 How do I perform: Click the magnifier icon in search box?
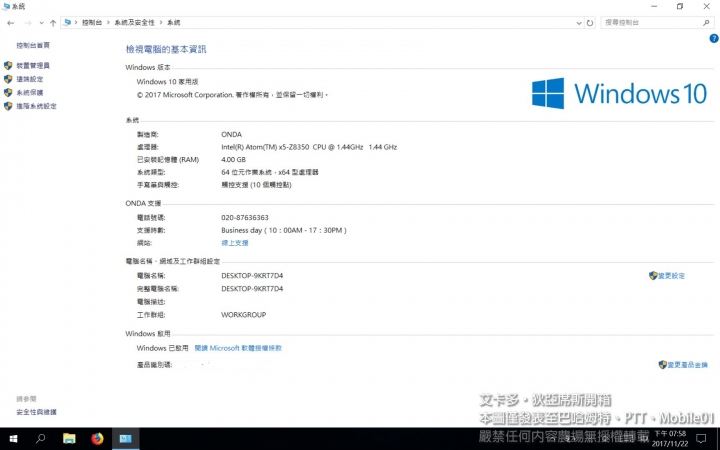tap(706, 22)
